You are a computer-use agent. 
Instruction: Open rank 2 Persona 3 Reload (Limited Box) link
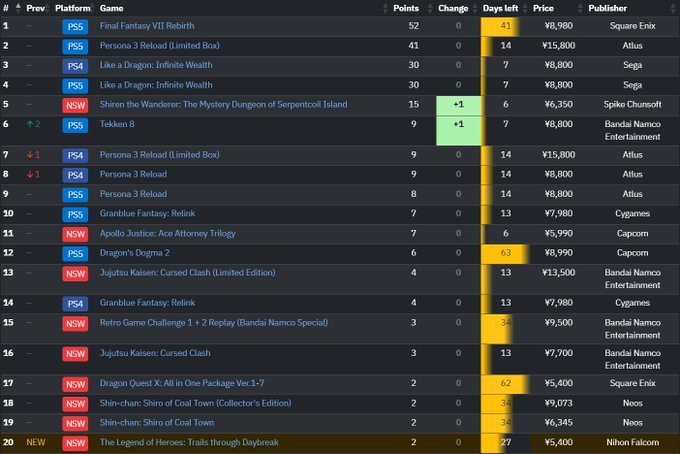tap(160, 45)
